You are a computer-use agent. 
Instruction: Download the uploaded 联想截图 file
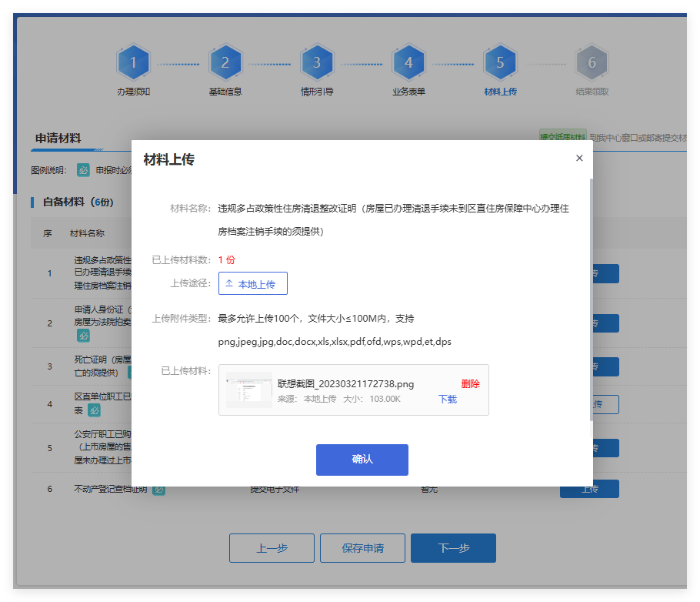coord(448,399)
